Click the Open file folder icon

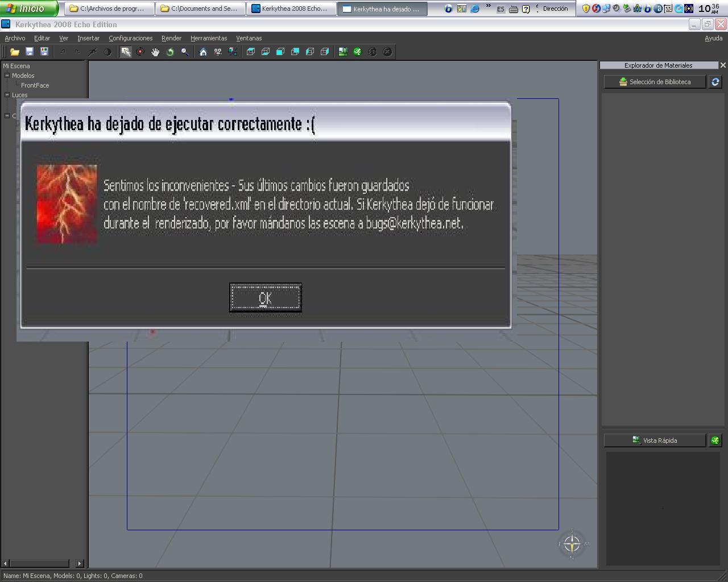click(15, 52)
